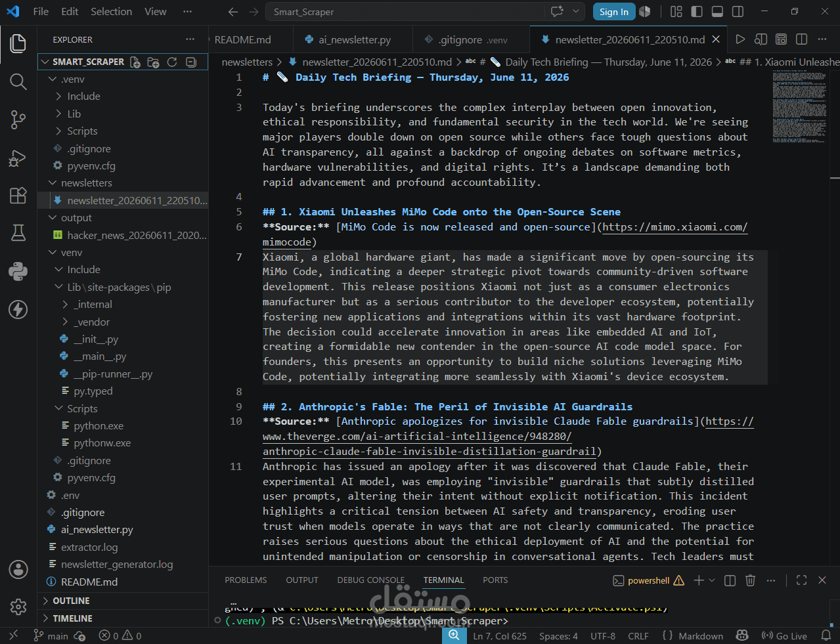The image size is (840, 644).
Task: Toggle the primary side bar
Action: (x=697, y=11)
